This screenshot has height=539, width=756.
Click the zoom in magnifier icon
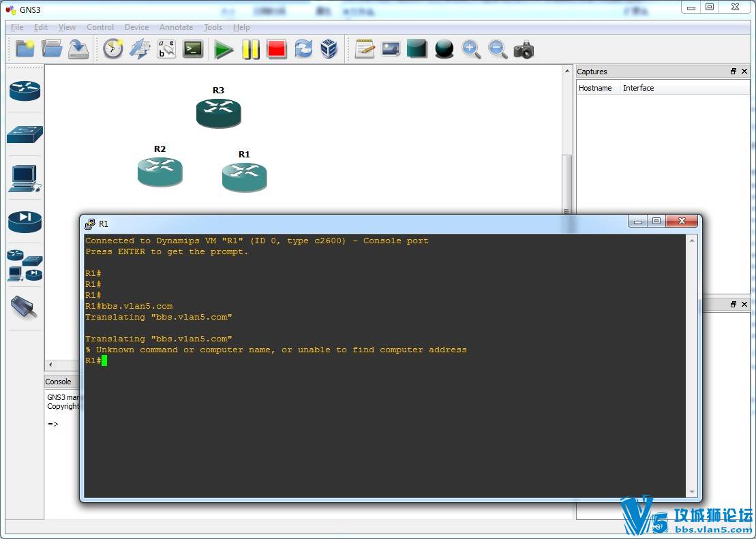(471, 48)
